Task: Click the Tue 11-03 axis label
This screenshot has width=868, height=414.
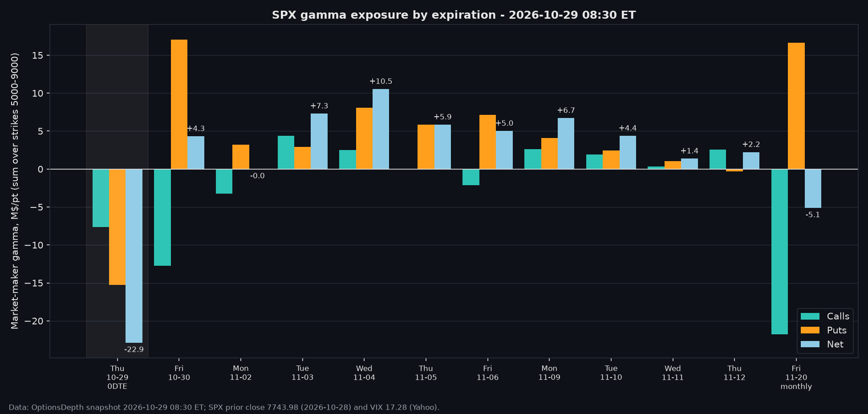Action: [303, 373]
